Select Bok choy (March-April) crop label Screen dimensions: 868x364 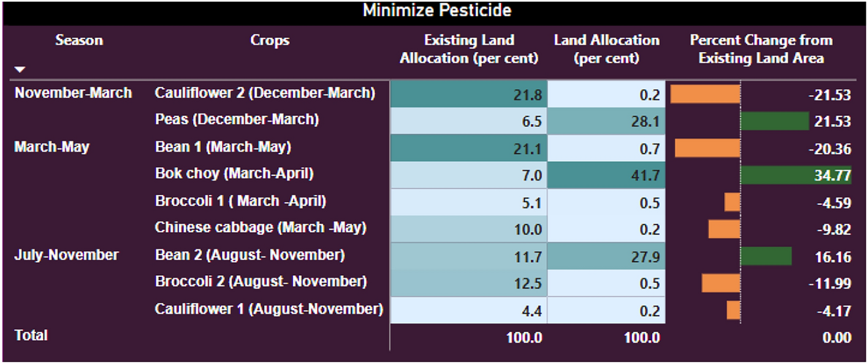coord(234,173)
